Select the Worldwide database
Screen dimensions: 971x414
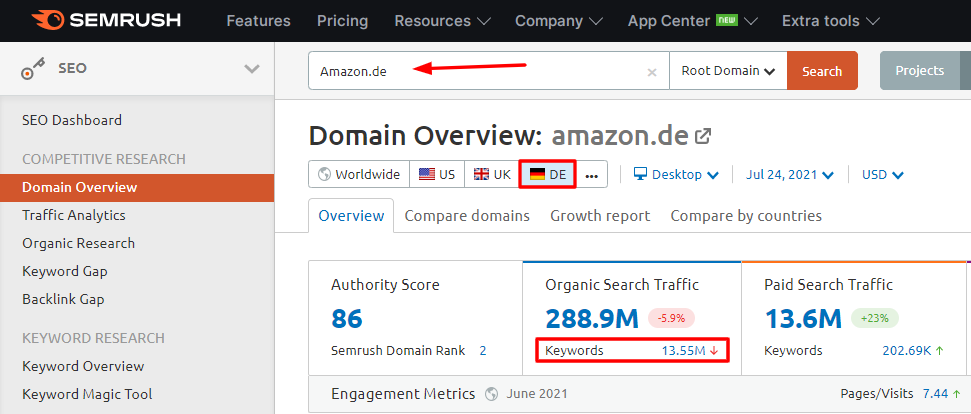[x=359, y=175]
